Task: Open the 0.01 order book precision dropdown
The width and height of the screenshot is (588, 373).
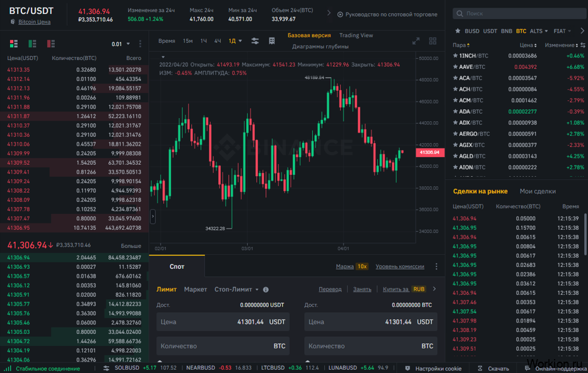Action: click(121, 44)
